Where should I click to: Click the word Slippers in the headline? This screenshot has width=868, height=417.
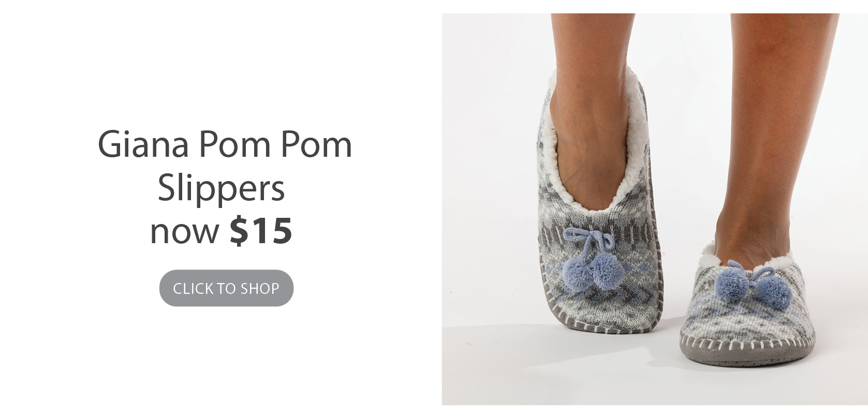[222, 189]
